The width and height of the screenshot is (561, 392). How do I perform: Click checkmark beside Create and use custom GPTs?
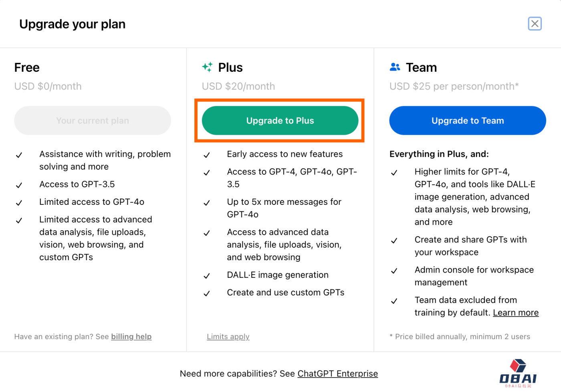tap(207, 293)
